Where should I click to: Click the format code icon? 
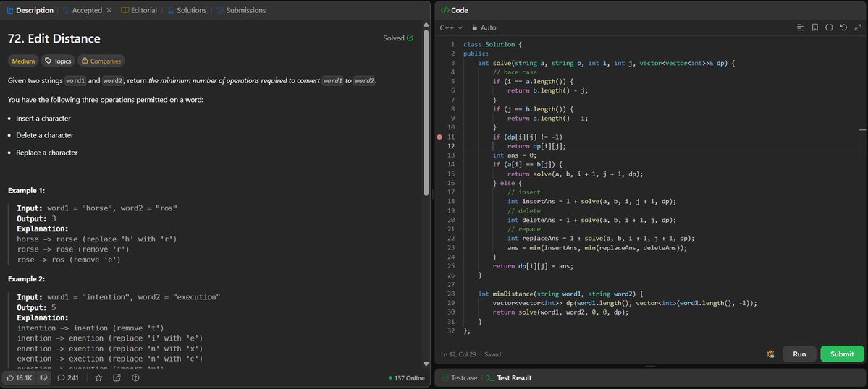pos(800,27)
